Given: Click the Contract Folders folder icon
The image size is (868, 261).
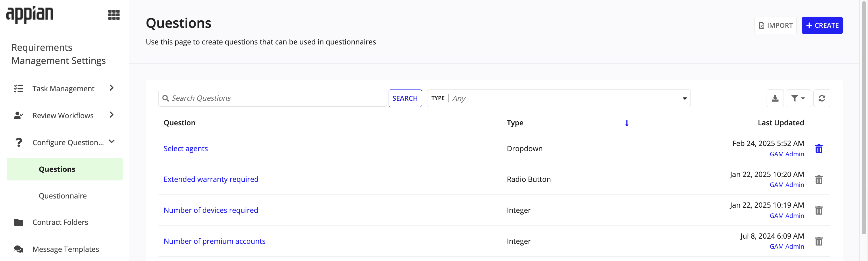Looking at the screenshot, I should (x=19, y=222).
